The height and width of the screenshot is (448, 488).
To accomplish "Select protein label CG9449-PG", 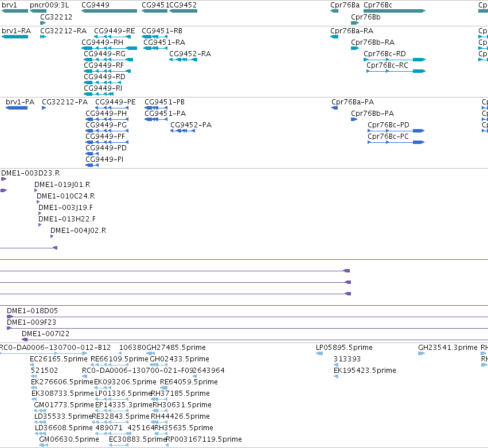I will (106, 125).
